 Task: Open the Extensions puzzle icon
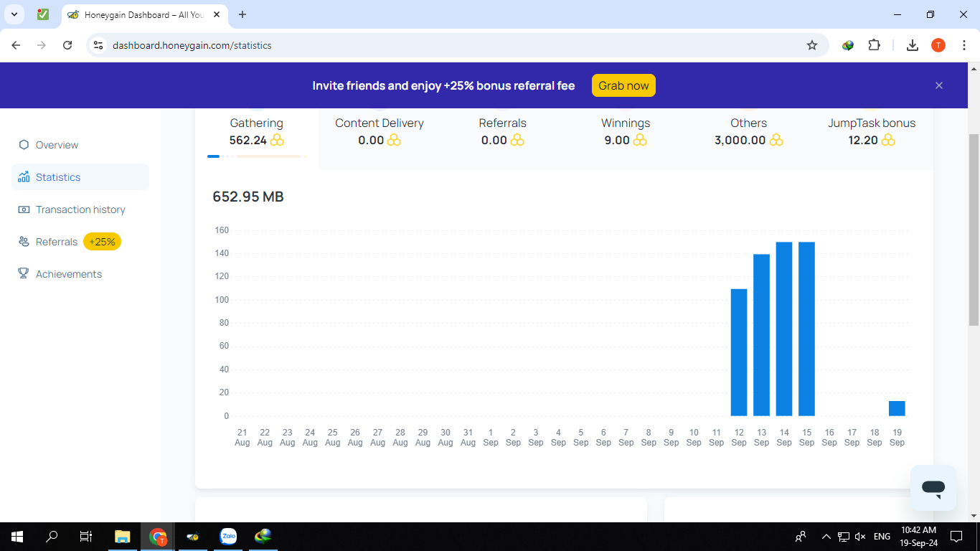tap(874, 45)
